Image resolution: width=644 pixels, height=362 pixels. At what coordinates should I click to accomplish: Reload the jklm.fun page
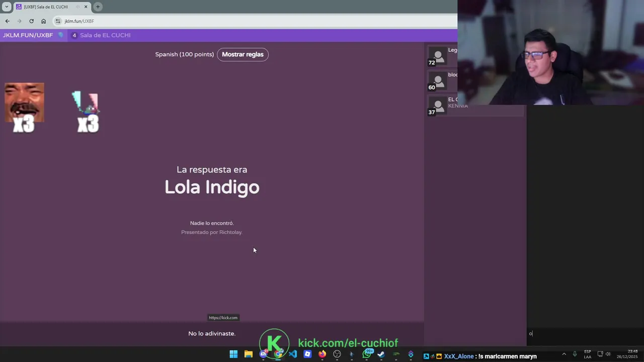coord(31,21)
